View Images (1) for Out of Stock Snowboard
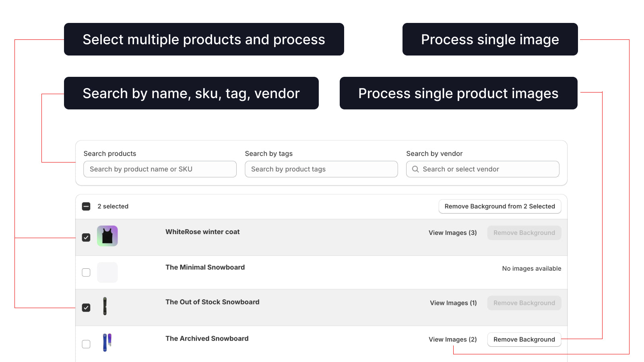The image size is (644, 362). (x=453, y=303)
